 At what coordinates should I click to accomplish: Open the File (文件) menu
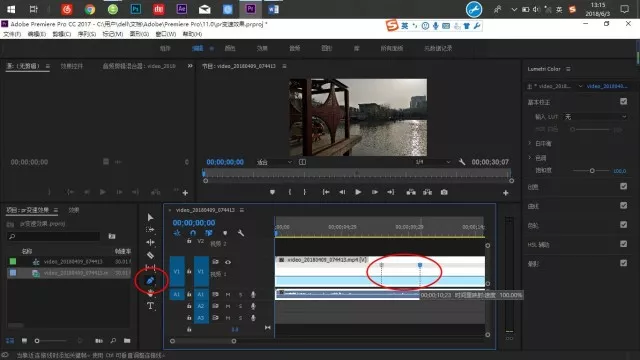point(12,34)
